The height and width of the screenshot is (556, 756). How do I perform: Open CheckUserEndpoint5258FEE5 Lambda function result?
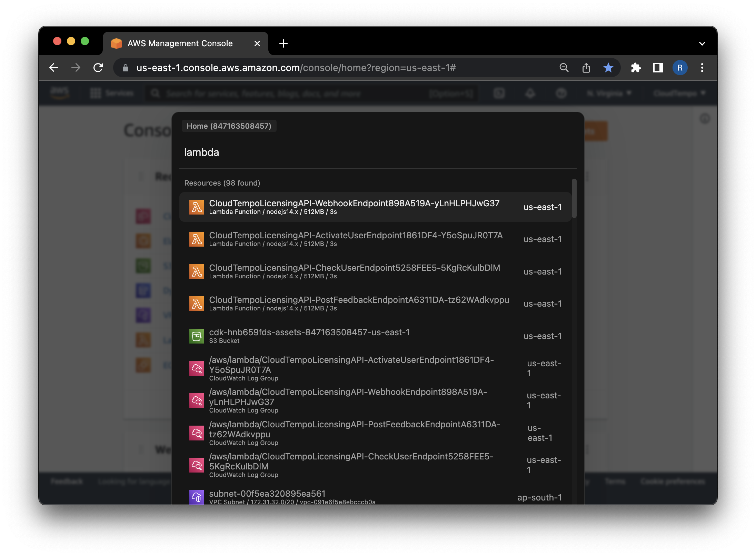pos(375,271)
